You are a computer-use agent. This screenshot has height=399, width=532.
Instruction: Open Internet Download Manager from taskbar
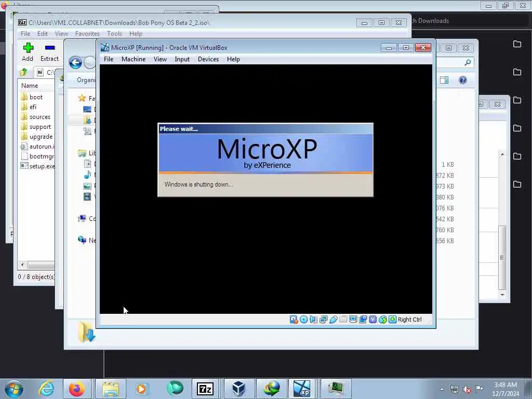pos(272,389)
